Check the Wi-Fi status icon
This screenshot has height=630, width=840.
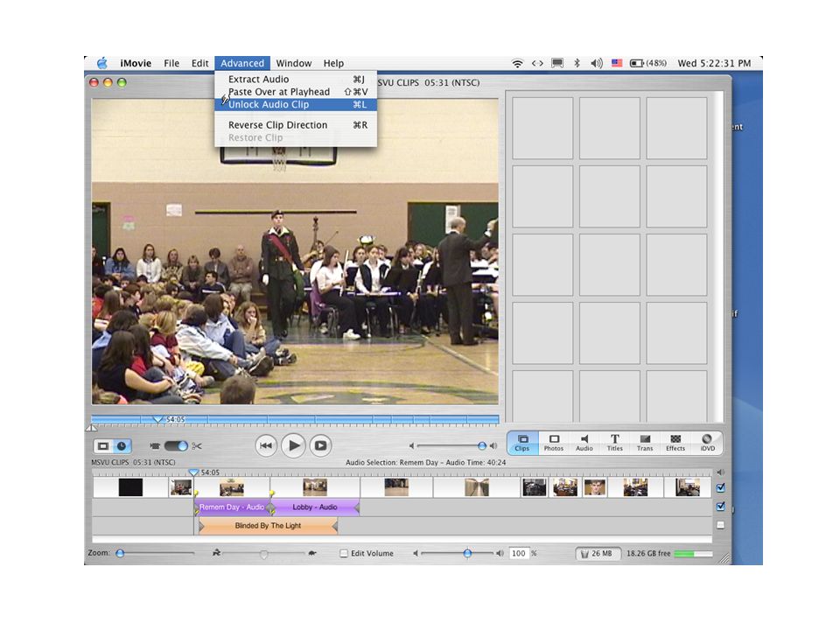click(517, 63)
